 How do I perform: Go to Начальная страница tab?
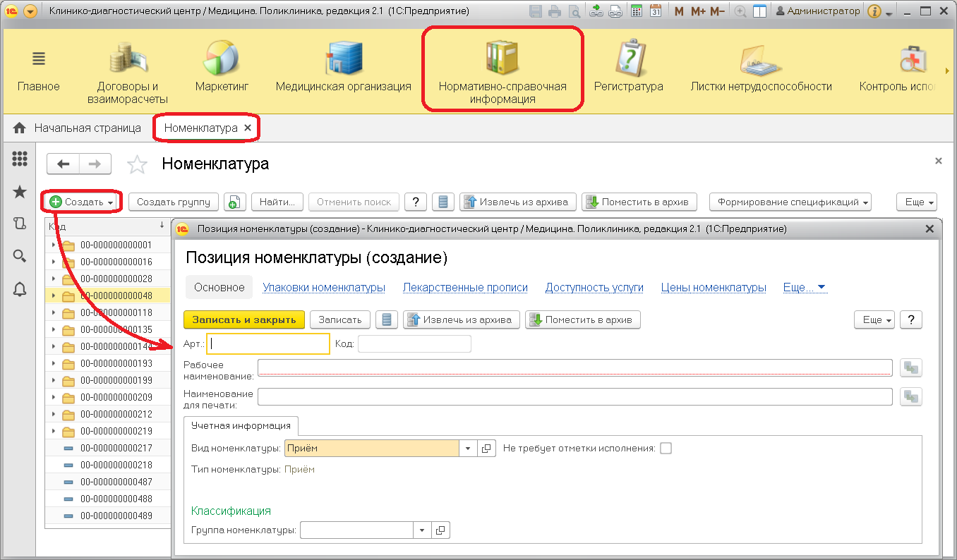[x=79, y=128]
